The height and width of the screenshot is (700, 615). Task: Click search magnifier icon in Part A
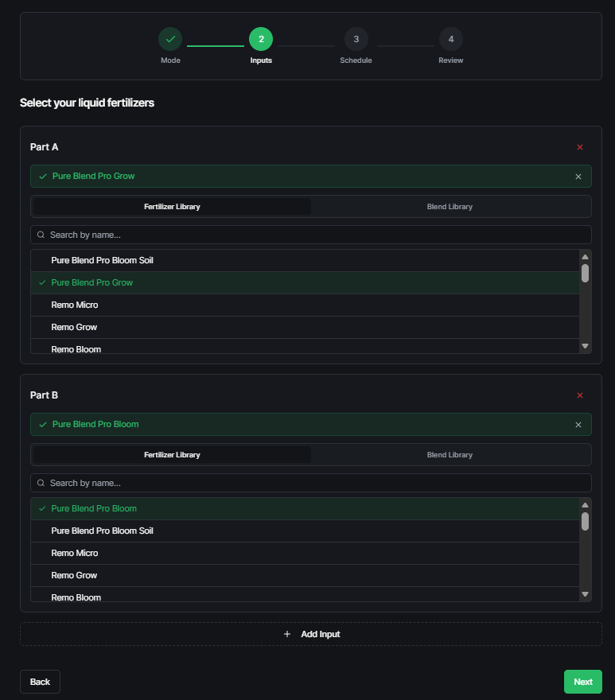pos(41,235)
